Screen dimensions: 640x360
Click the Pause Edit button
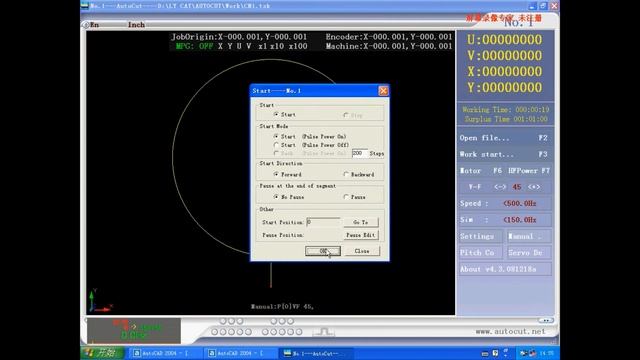(360, 235)
